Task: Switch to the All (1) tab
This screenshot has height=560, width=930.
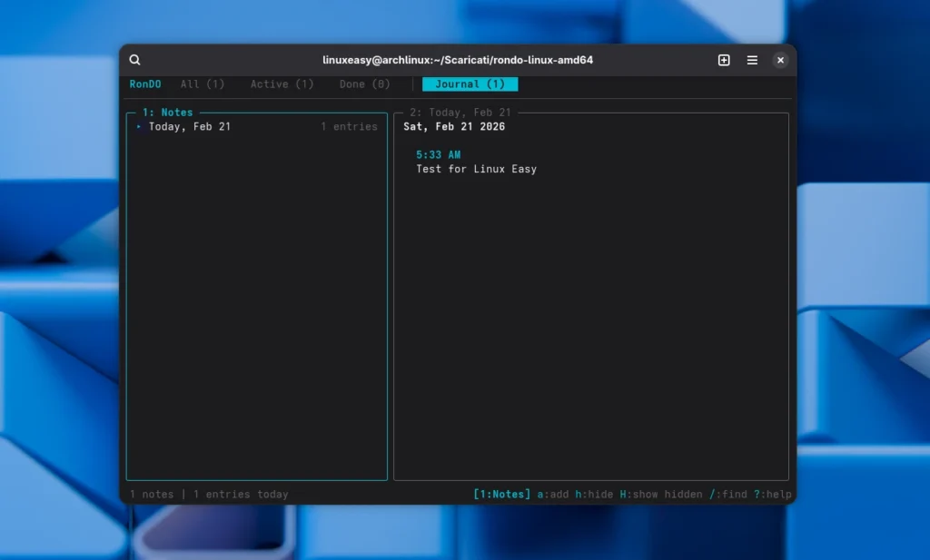Action: click(202, 84)
